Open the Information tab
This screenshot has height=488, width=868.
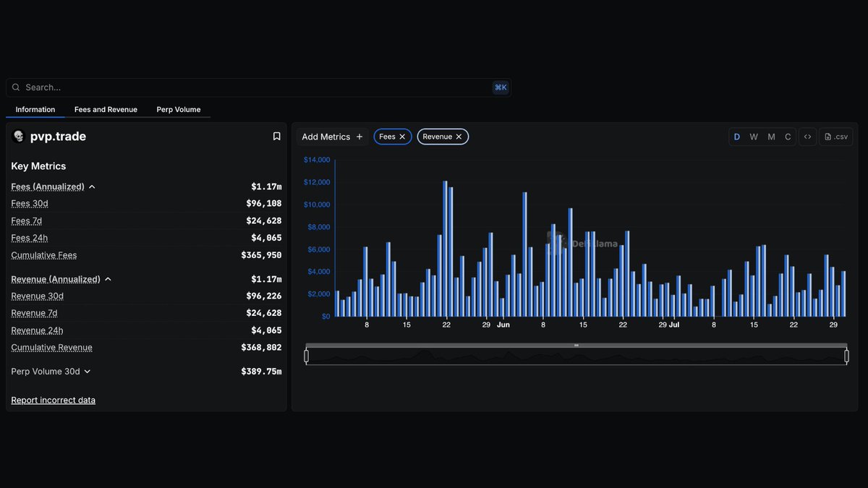click(x=35, y=110)
